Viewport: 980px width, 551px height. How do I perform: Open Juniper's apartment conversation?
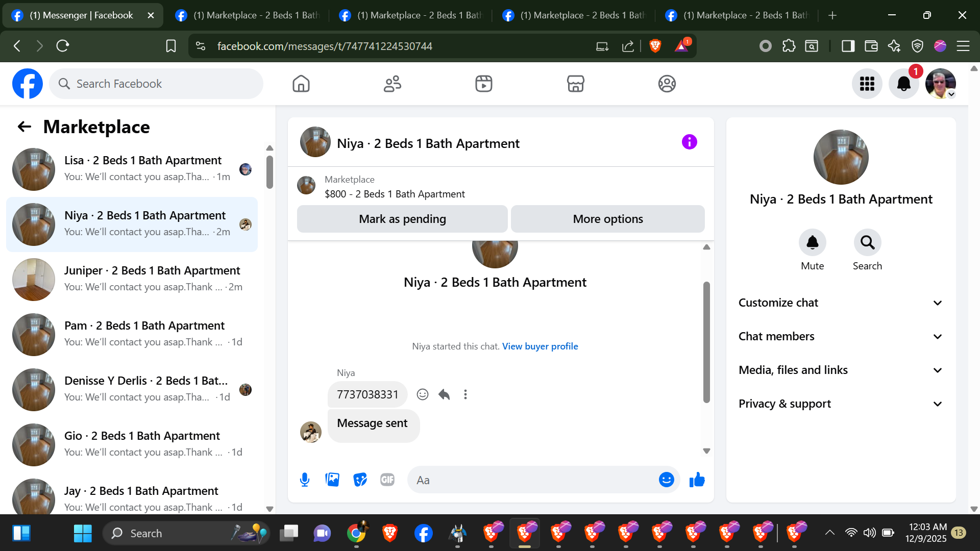click(132, 279)
